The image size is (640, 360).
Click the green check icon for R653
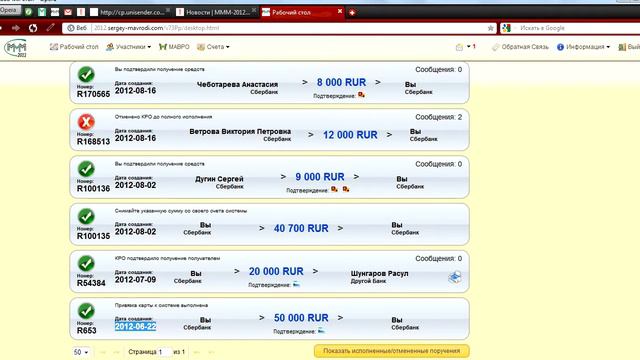point(86,311)
